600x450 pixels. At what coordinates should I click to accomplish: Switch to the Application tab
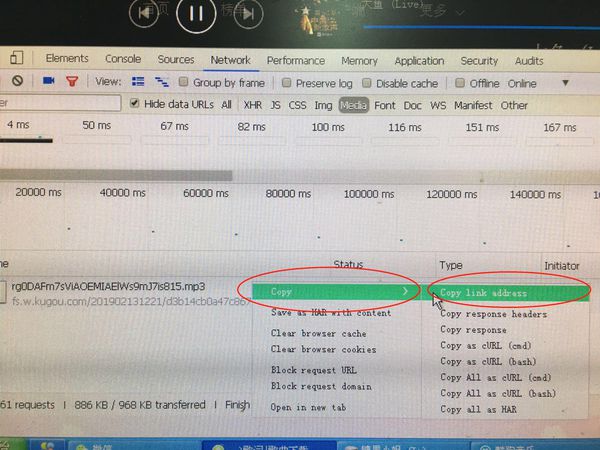point(419,61)
